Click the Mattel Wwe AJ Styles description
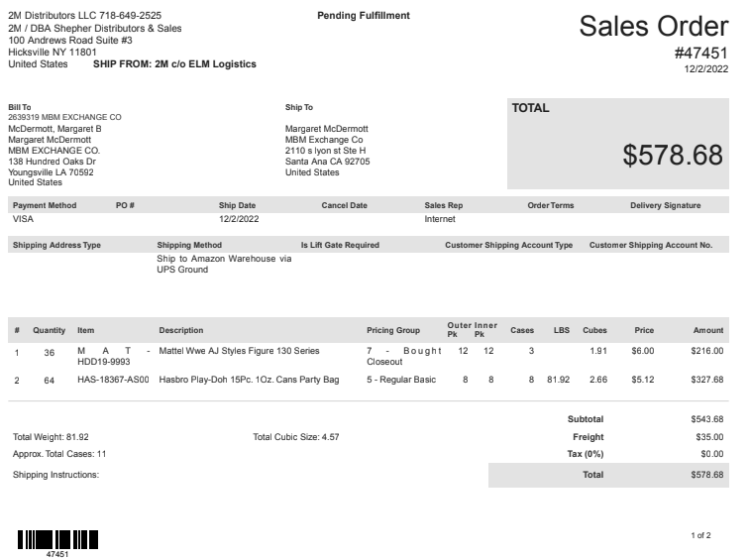This screenshot has width=750, height=560. pyautogui.click(x=239, y=351)
